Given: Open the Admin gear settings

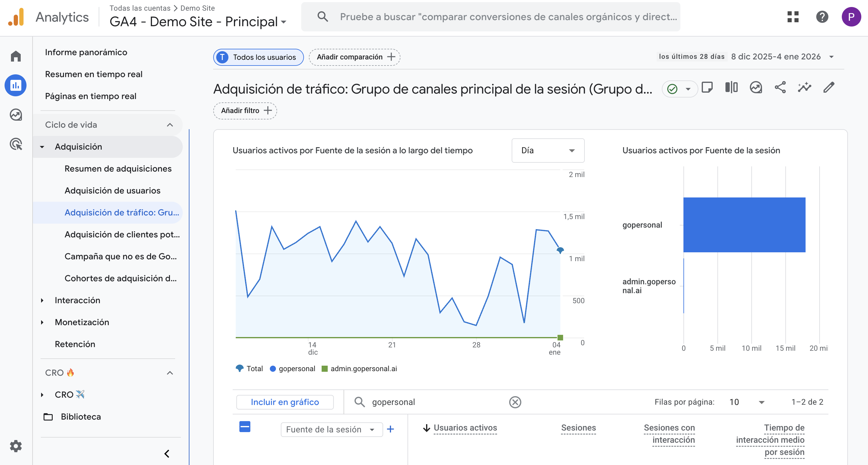Looking at the screenshot, I should pyautogui.click(x=16, y=446).
